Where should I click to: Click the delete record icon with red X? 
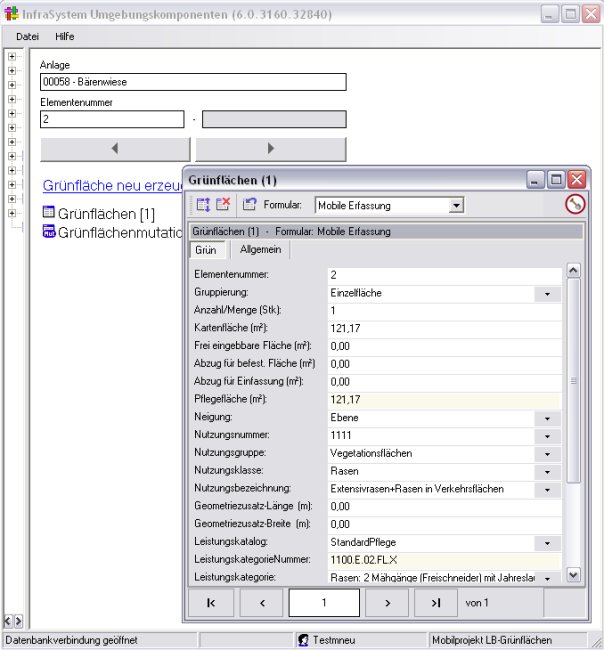223,205
